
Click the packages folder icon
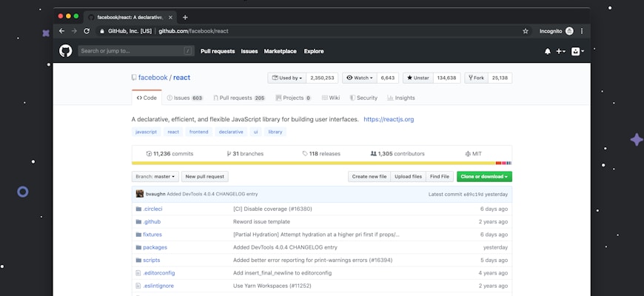pyautogui.click(x=138, y=248)
